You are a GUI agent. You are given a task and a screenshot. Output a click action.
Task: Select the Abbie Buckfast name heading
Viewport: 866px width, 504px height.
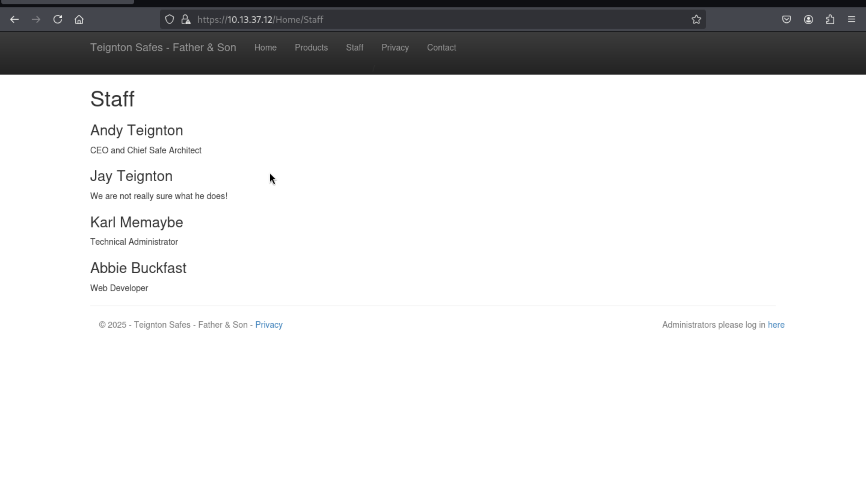pyautogui.click(x=139, y=268)
